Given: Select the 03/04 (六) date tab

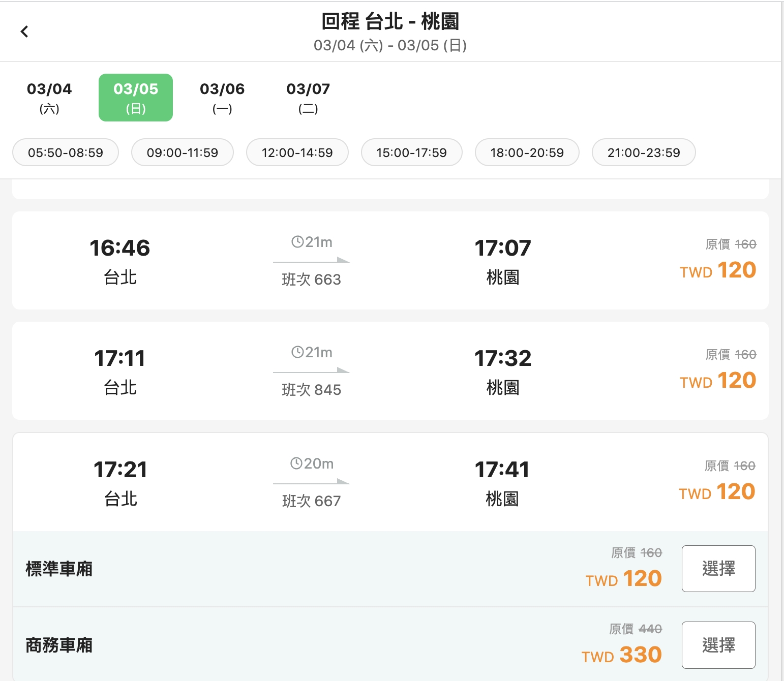Looking at the screenshot, I should (49, 98).
